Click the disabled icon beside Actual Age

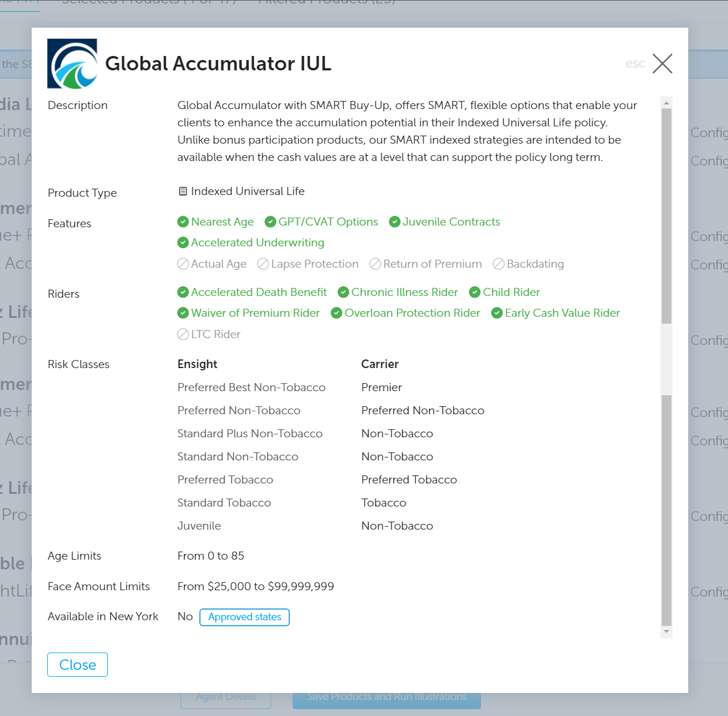[x=183, y=264]
